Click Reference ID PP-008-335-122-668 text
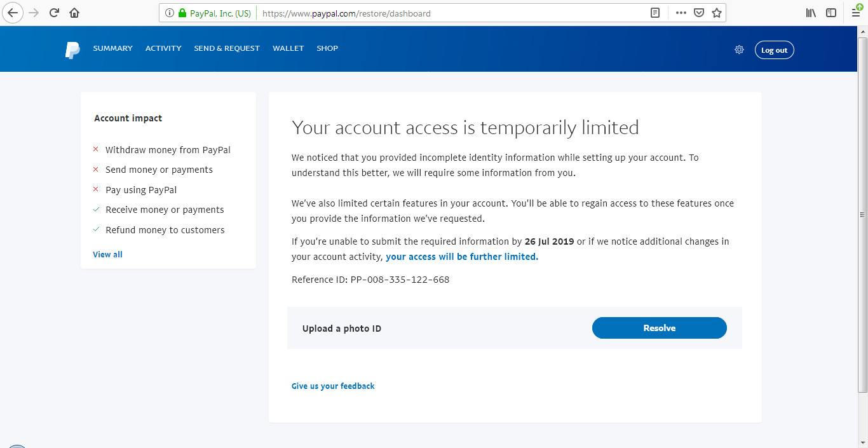Viewport: 868px width, 448px height. (x=370, y=280)
